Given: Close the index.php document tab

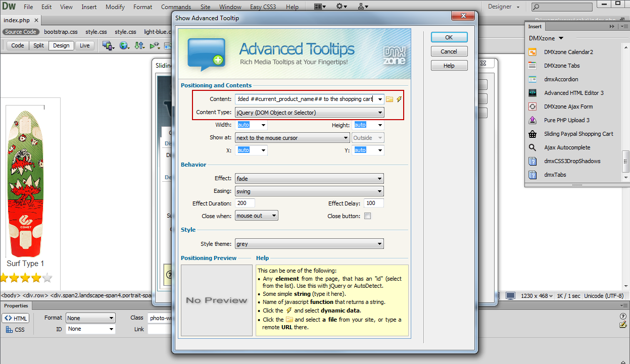Looking at the screenshot, I should point(37,20).
